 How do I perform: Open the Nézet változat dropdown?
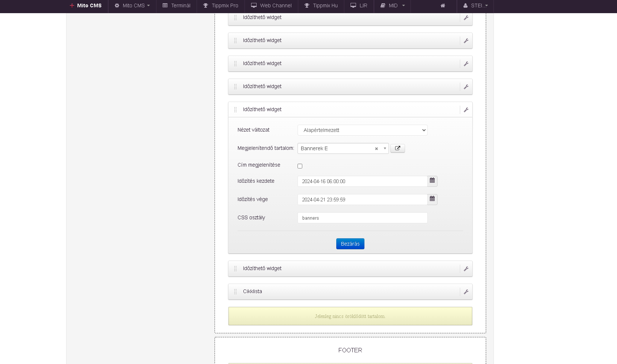point(362,130)
